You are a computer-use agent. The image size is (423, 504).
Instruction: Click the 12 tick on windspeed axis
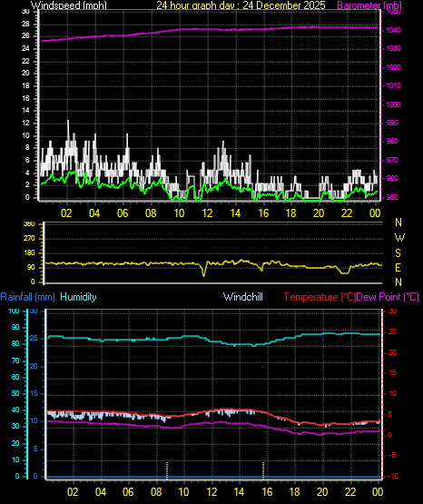pos(25,124)
